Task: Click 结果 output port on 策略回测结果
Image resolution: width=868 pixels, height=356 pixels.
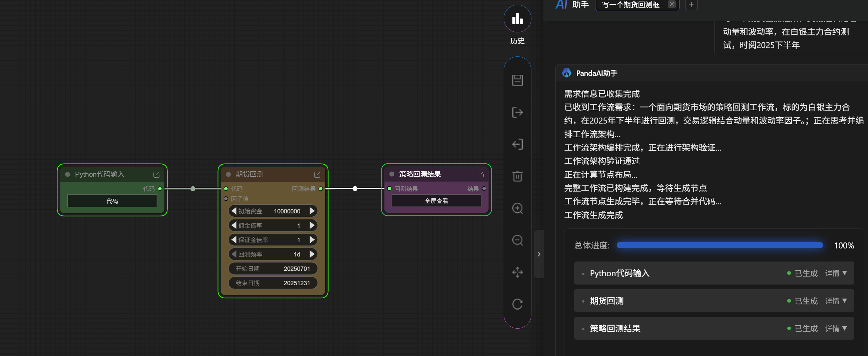Action: click(x=484, y=189)
